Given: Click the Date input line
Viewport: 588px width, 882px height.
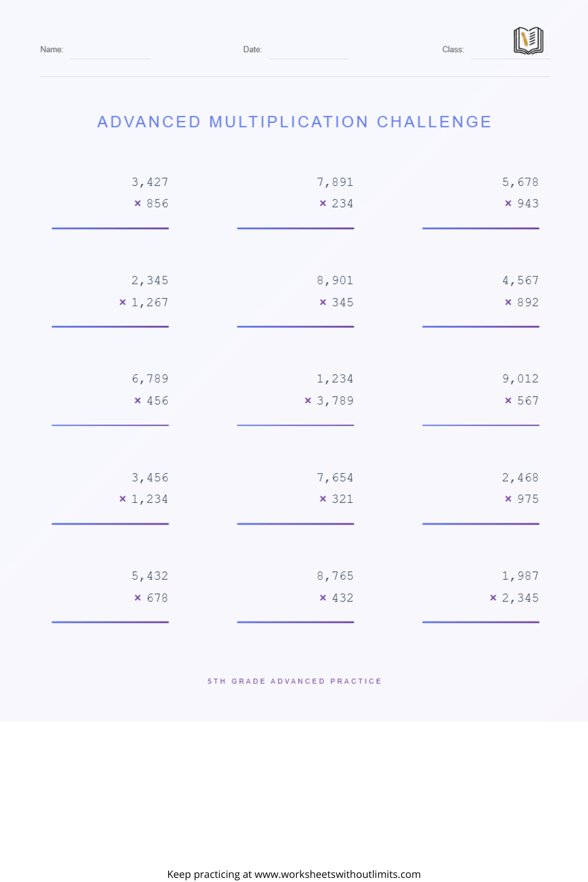Looking at the screenshot, I should pos(309,53).
